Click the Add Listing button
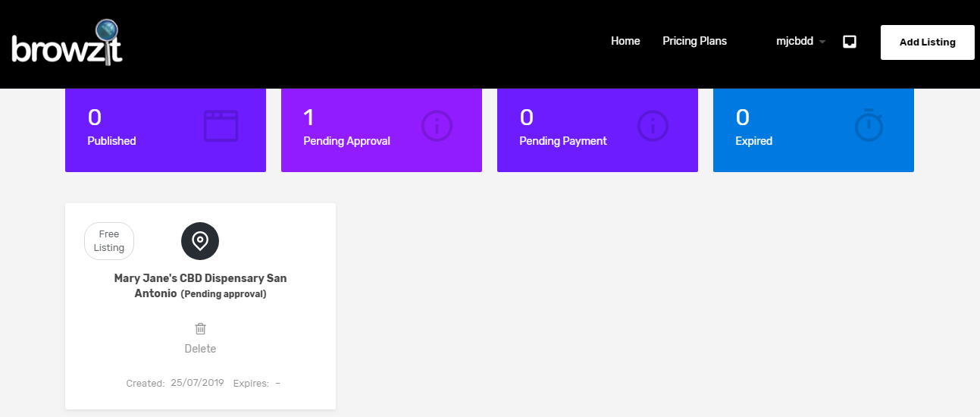The image size is (980, 417). pyautogui.click(x=928, y=42)
